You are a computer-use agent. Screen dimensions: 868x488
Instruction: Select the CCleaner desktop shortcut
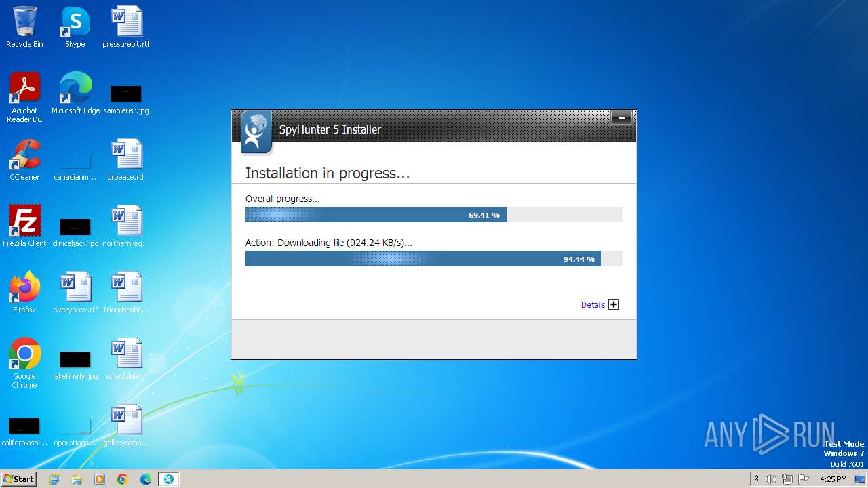(24, 160)
